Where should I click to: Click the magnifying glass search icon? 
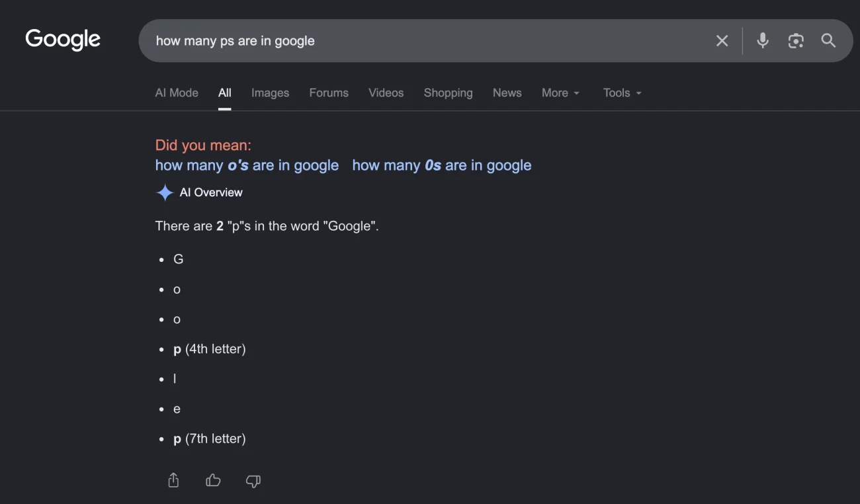coord(828,41)
